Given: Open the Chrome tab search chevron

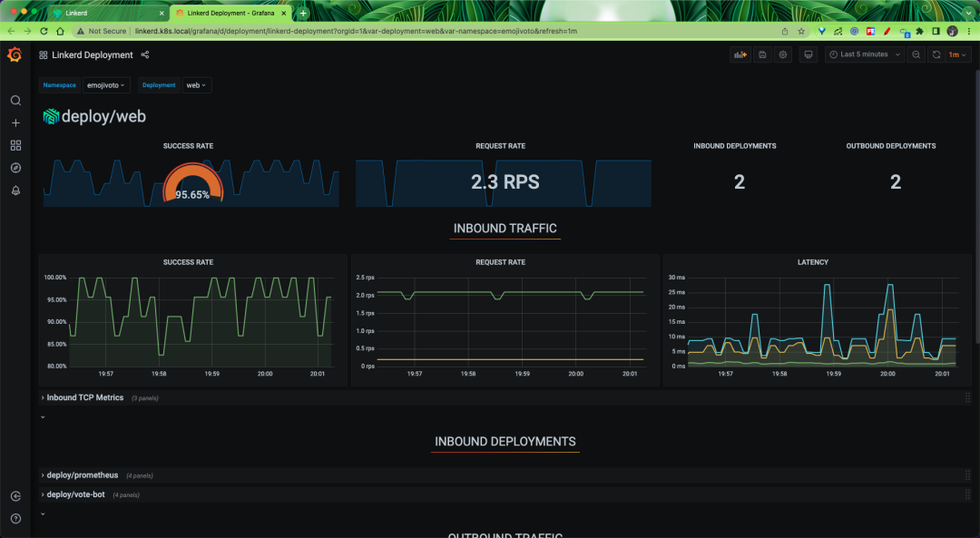Looking at the screenshot, I should (967, 13).
